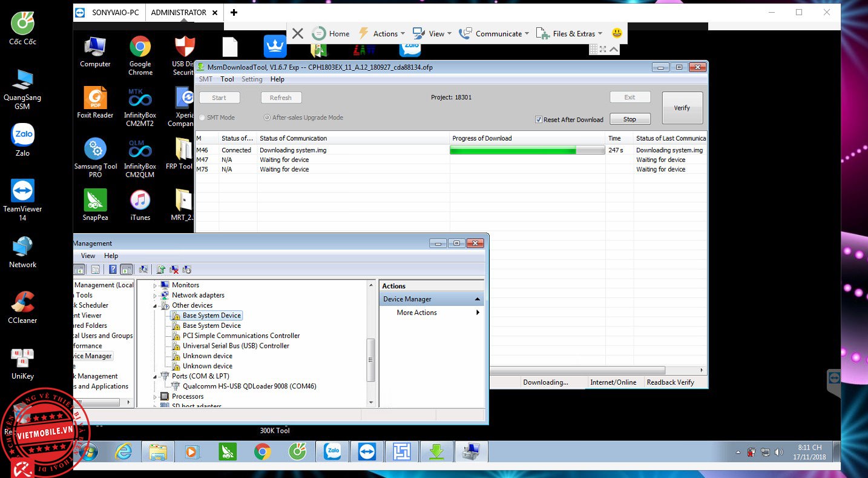Image resolution: width=868 pixels, height=478 pixels.
Task: Launch CCleaner from the desktop
Action: tap(22, 307)
